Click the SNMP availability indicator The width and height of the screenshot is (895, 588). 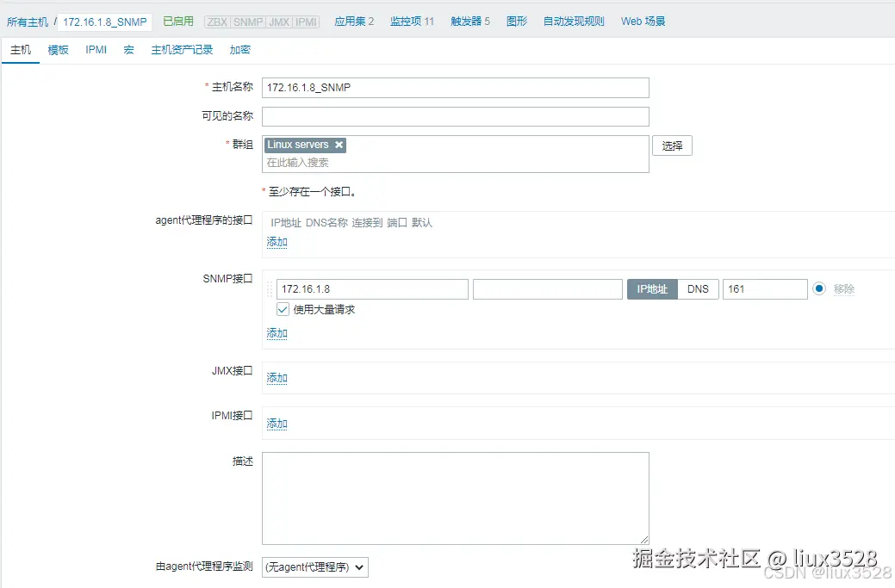(248, 22)
